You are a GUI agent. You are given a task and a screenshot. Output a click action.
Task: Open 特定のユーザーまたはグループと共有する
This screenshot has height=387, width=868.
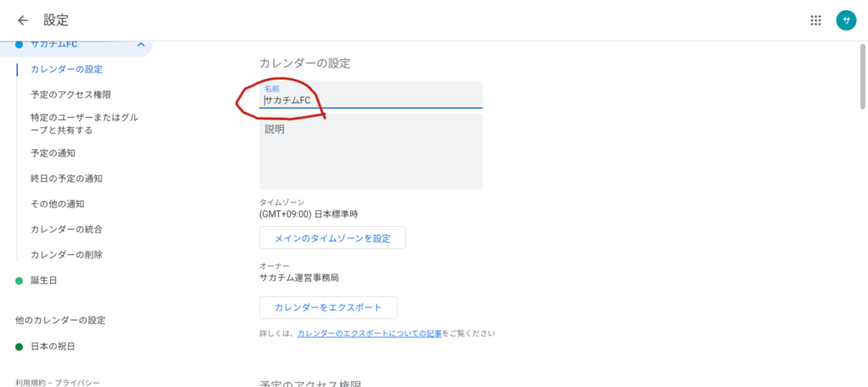pos(83,124)
